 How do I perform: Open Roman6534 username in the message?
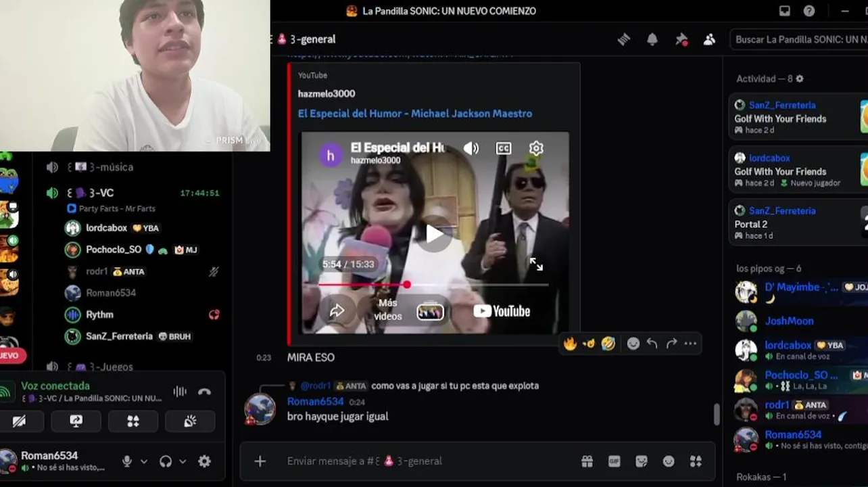(x=316, y=401)
